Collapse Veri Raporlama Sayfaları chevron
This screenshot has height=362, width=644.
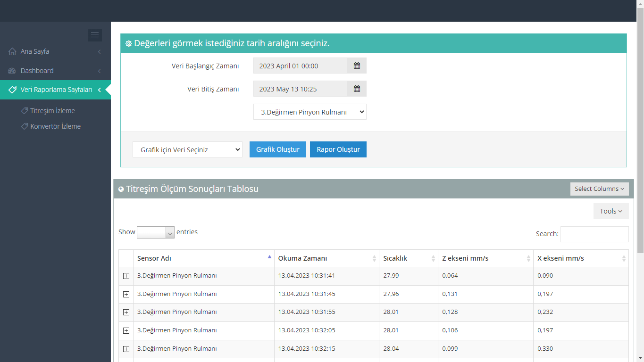click(99, 90)
